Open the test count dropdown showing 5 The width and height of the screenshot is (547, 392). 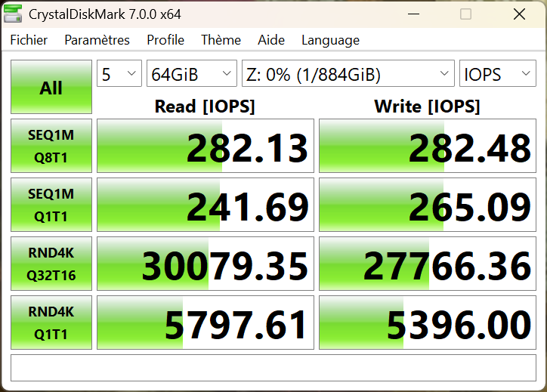point(119,74)
